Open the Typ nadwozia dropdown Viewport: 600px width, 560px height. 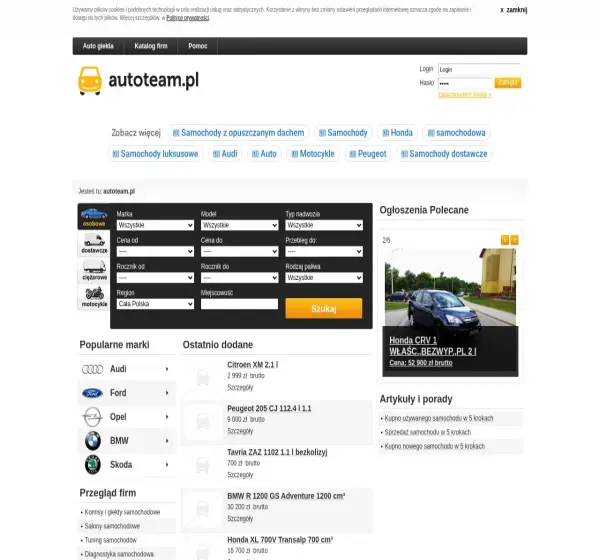pos(324,225)
